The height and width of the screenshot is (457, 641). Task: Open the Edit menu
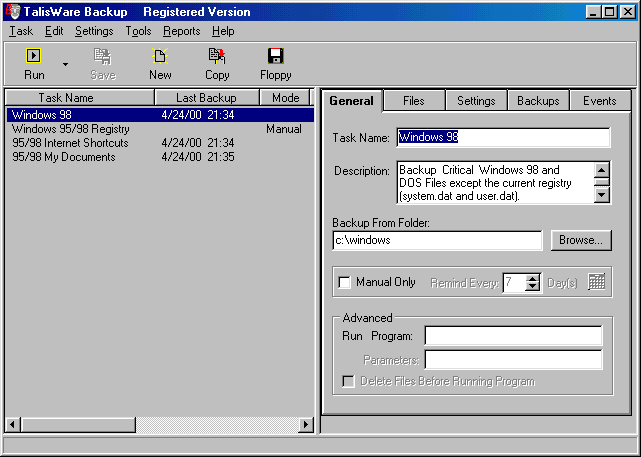tap(54, 31)
